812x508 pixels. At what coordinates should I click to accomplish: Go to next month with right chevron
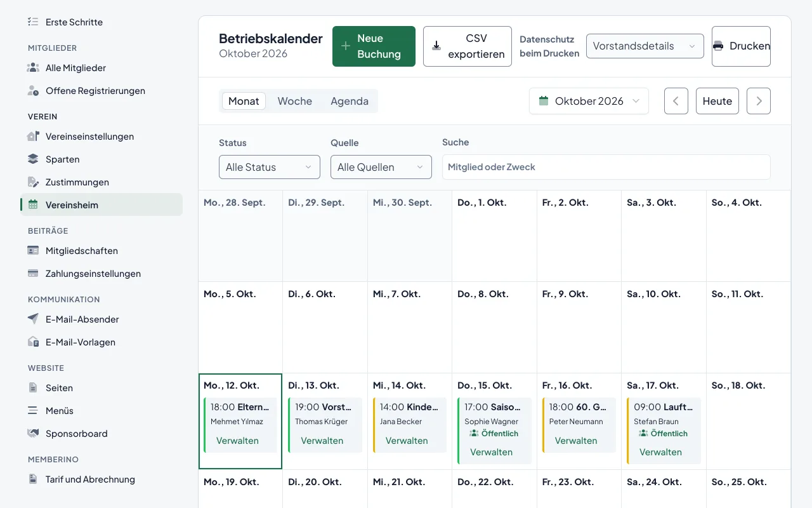click(759, 101)
